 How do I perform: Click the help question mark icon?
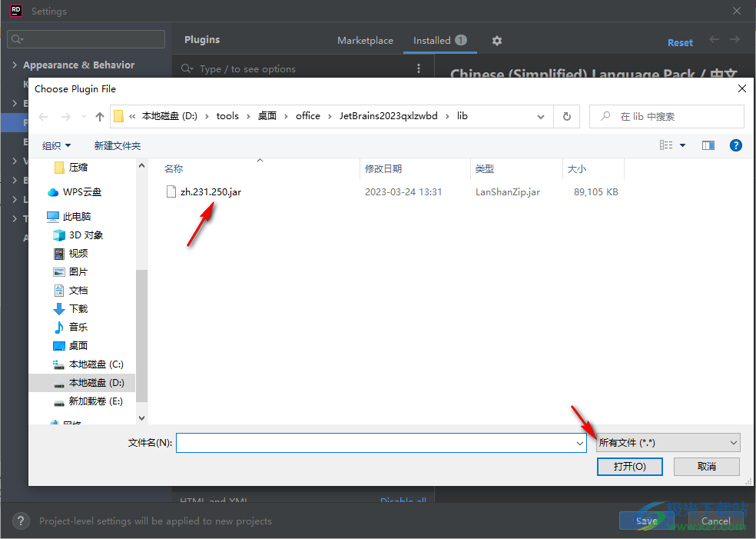tap(735, 145)
